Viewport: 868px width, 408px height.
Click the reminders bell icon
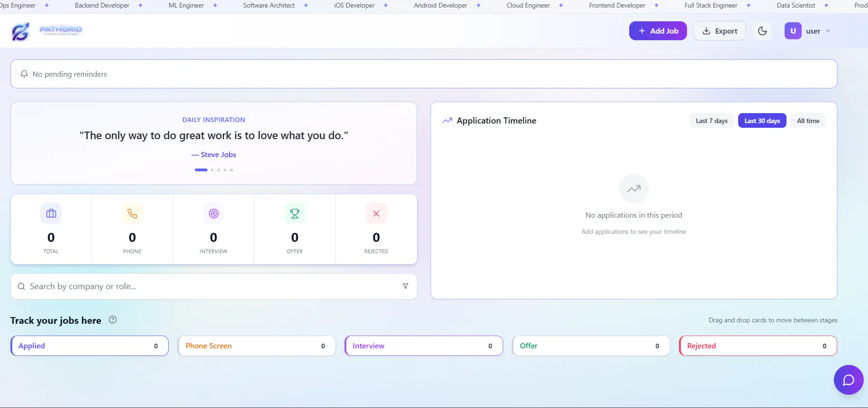[x=24, y=74]
